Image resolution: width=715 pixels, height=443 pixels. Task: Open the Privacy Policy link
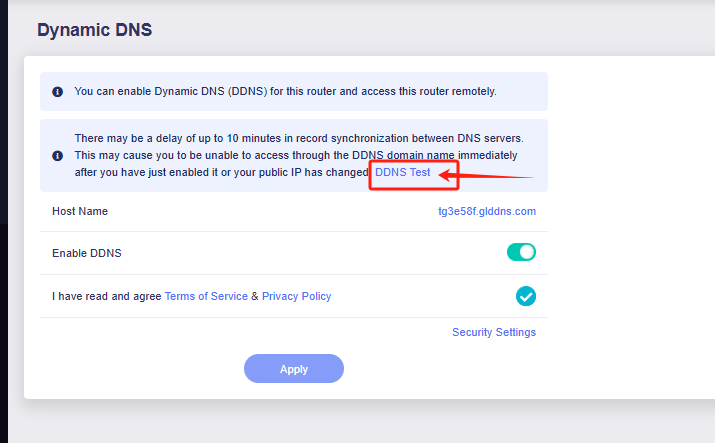tap(296, 296)
